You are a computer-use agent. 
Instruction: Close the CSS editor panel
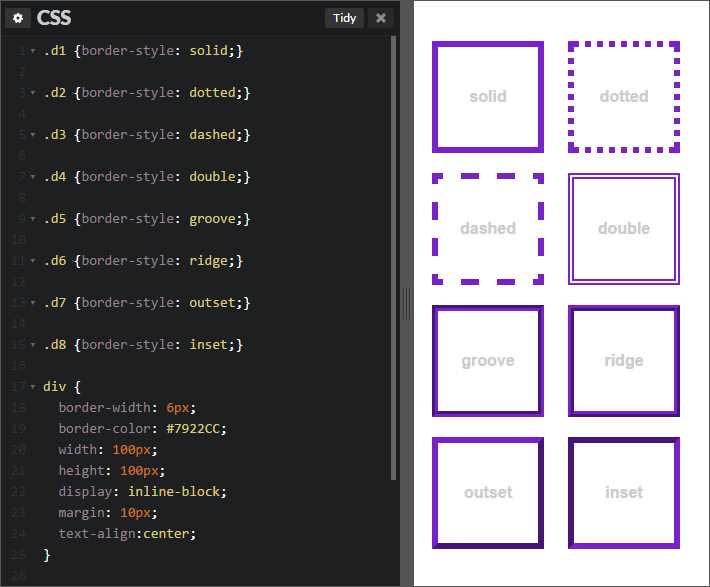[x=381, y=18]
